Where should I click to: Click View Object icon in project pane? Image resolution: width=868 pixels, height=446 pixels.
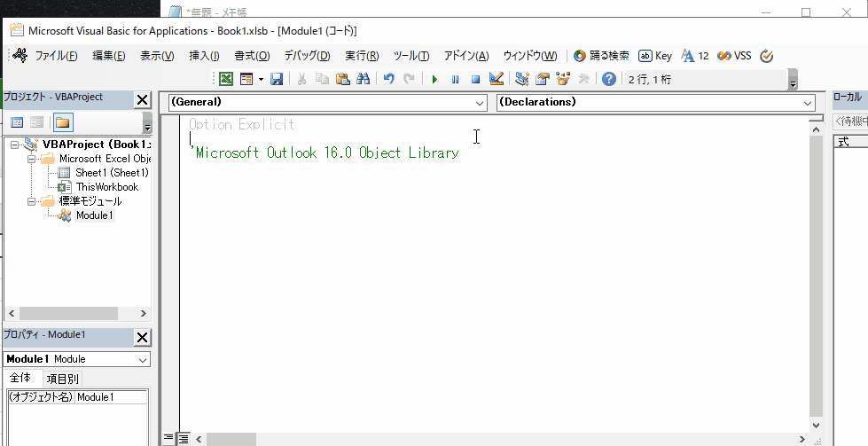click(x=37, y=122)
